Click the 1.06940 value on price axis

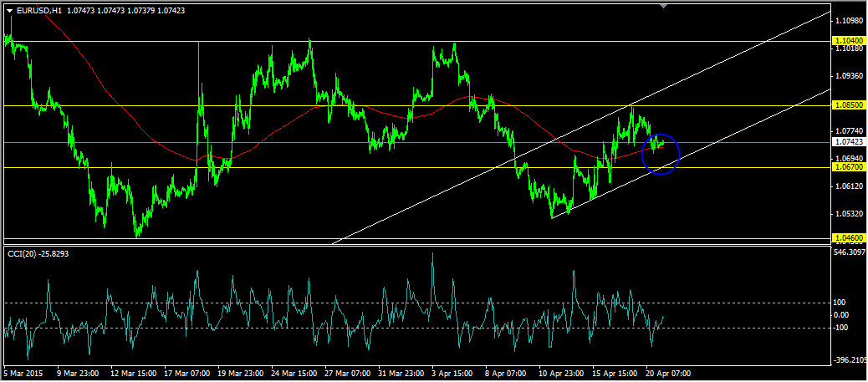point(850,159)
